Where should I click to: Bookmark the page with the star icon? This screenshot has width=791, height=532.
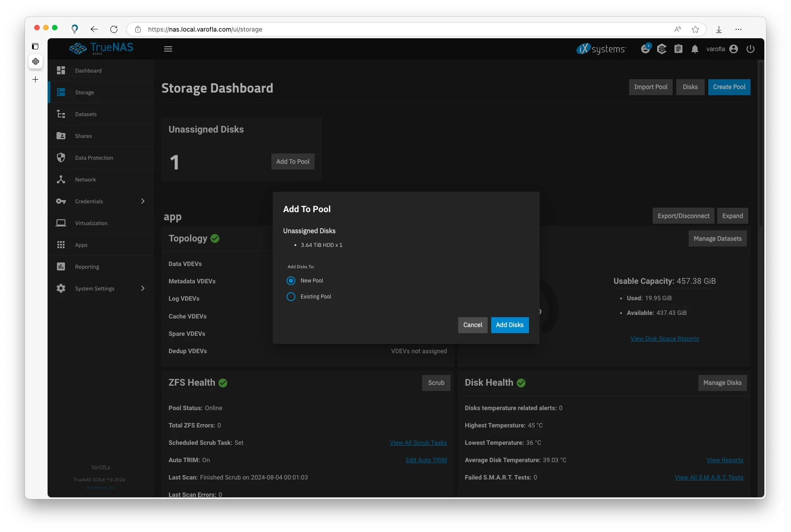pyautogui.click(x=695, y=29)
